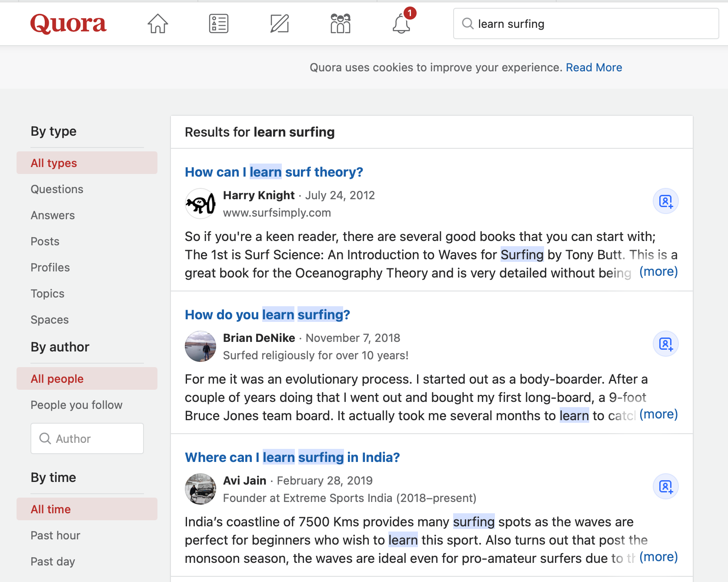Open Avi Jain's profile name
This screenshot has width=728, height=582.
(x=244, y=481)
